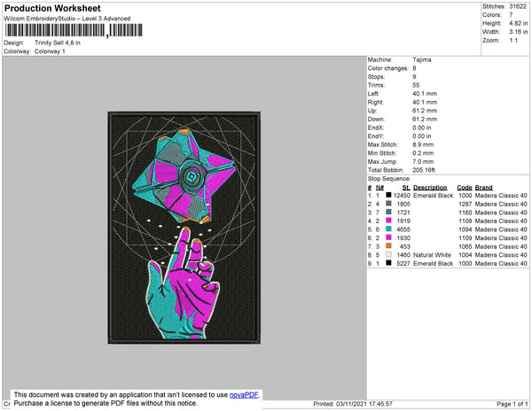Click the code '1065' in stop 7
This screenshot has height=411, width=532.
465,246
